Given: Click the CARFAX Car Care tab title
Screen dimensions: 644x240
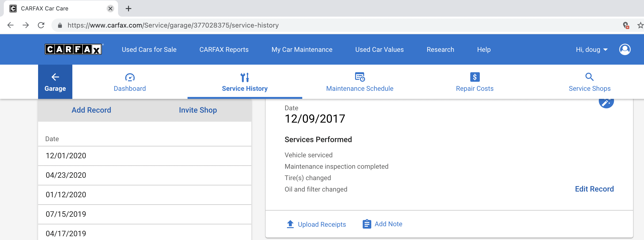Looking at the screenshot, I should click(45, 9).
